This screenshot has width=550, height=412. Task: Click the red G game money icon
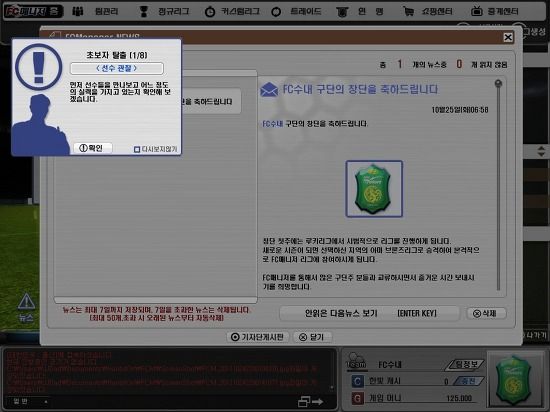357,398
